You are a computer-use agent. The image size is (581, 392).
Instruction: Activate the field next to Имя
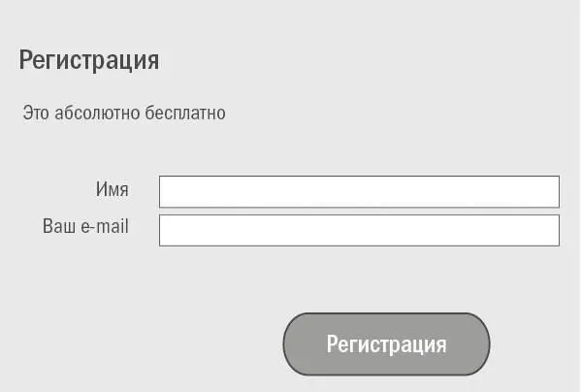click(359, 191)
